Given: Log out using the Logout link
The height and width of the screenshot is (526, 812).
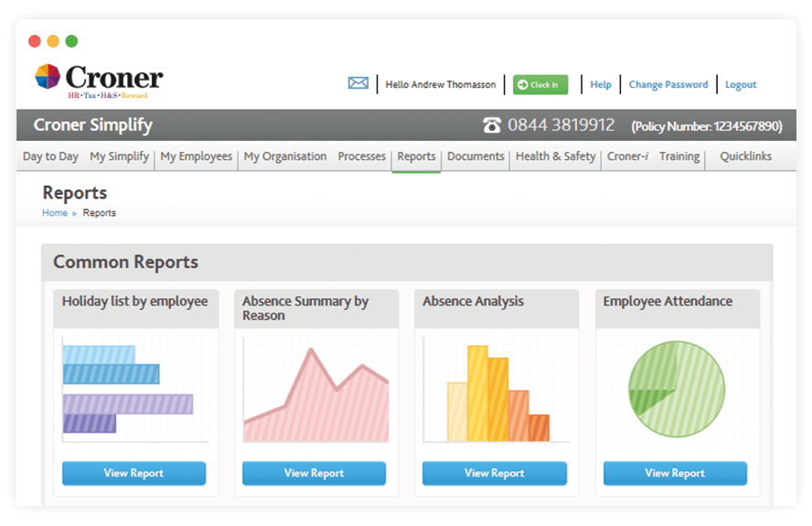Looking at the screenshot, I should (x=741, y=84).
